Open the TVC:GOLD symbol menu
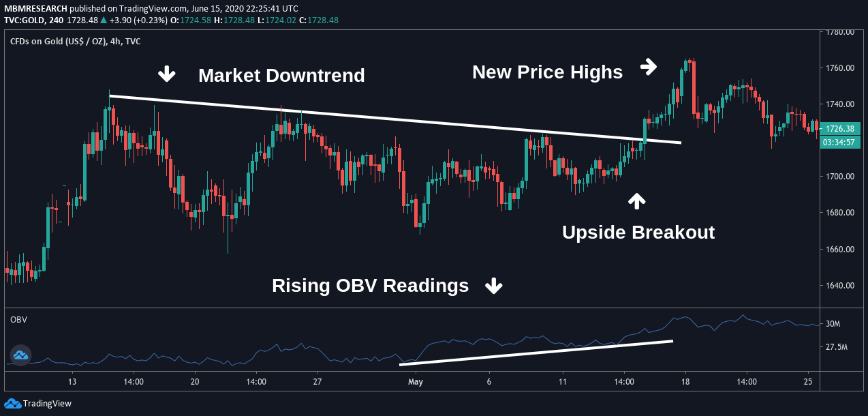Screen dimensions: 868x416 (x=24, y=20)
